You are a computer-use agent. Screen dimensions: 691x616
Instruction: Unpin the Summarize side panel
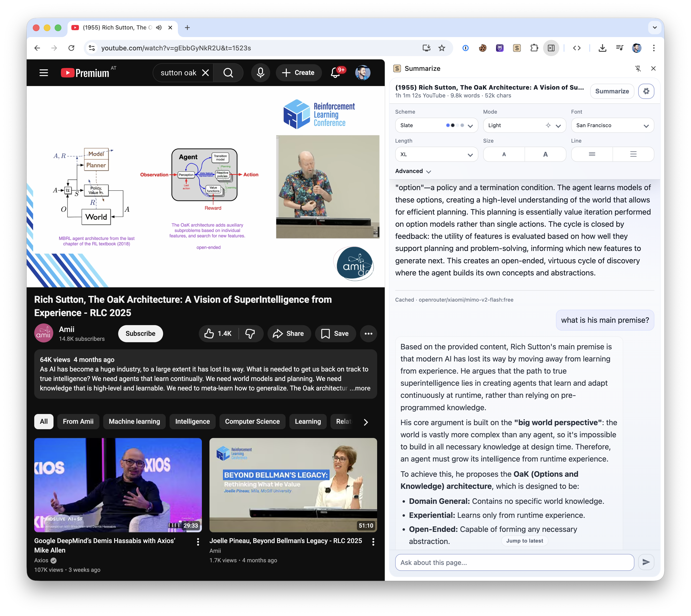(638, 68)
